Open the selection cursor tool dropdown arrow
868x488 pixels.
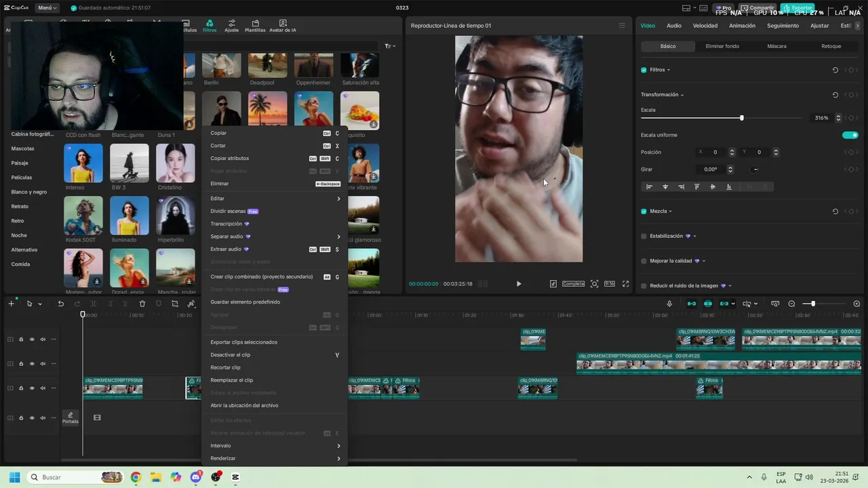point(40,304)
